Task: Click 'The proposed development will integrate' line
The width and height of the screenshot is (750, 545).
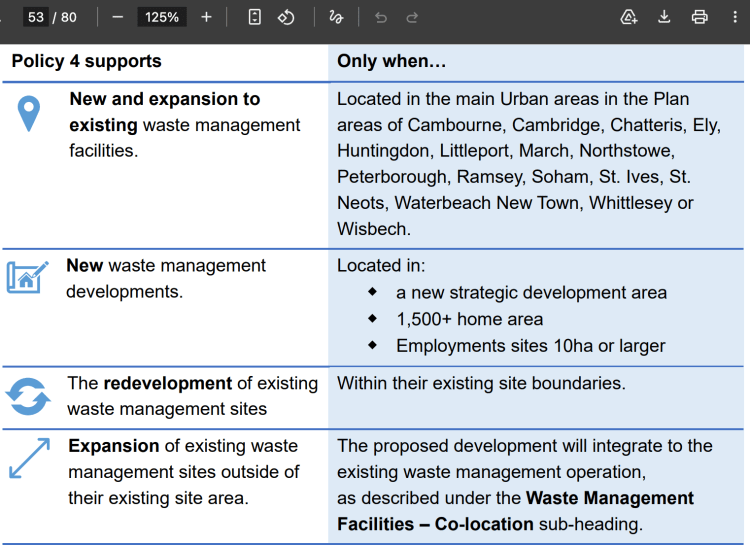Action: point(525,446)
